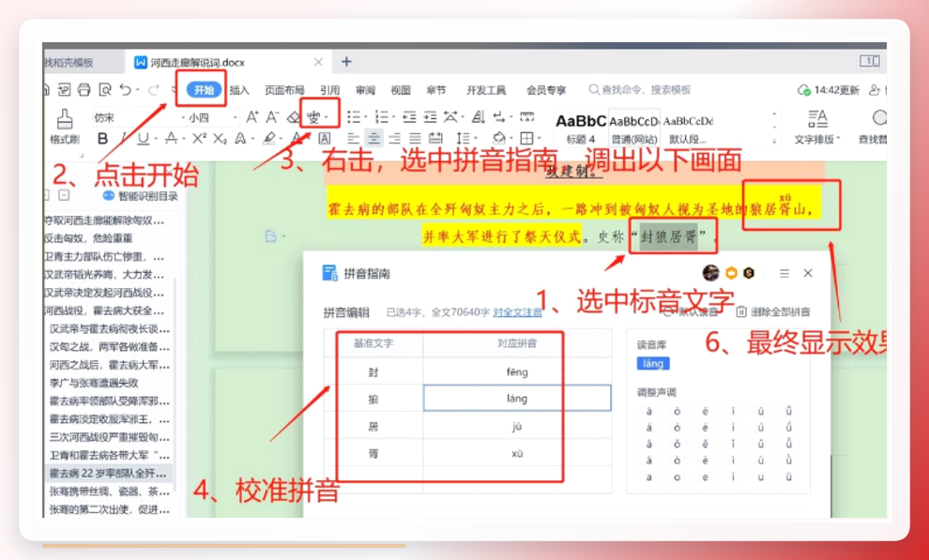Viewport: 929px width, 560px height.
Task: Switch to the 审阅 ribbon tab
Action: click(x=366, y=90)
